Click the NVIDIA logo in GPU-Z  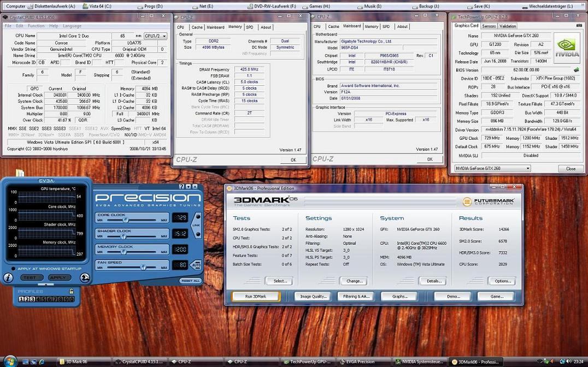point(567,47)
